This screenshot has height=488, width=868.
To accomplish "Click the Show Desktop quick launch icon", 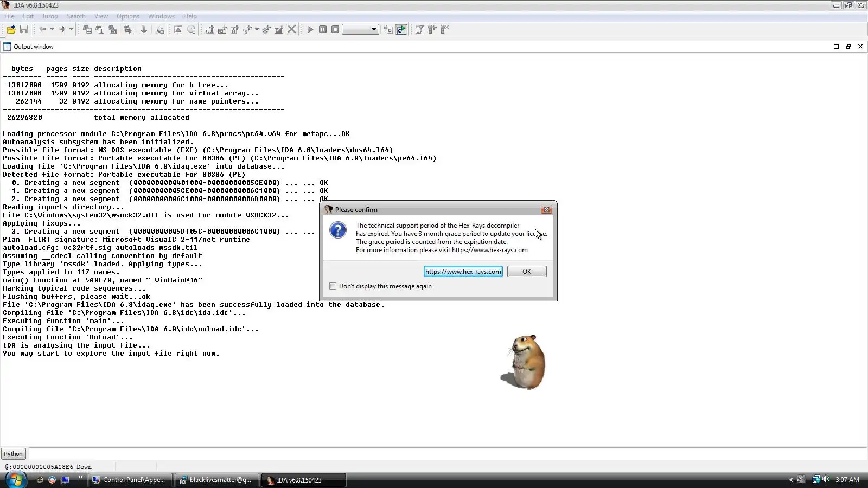I will coord(65,480).
